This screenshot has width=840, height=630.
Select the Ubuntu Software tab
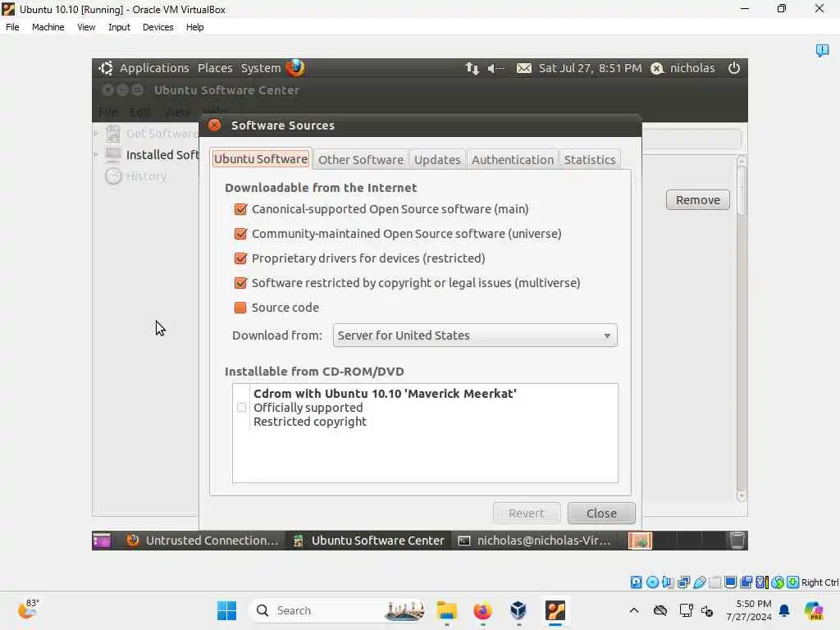261,159
